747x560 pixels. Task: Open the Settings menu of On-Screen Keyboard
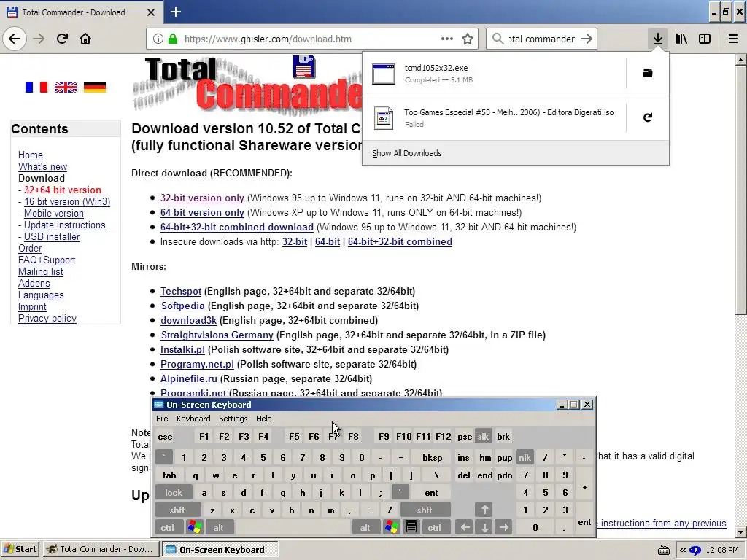coord(233,419)
